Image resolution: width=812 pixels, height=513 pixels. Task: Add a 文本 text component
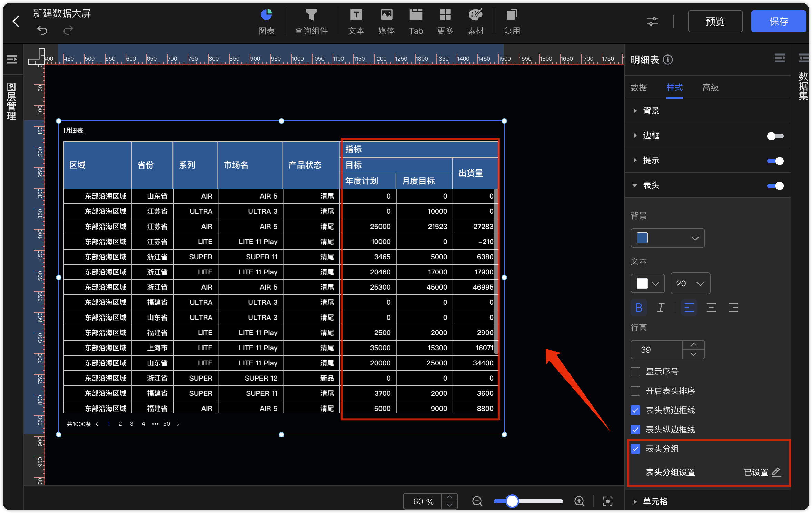356,22
